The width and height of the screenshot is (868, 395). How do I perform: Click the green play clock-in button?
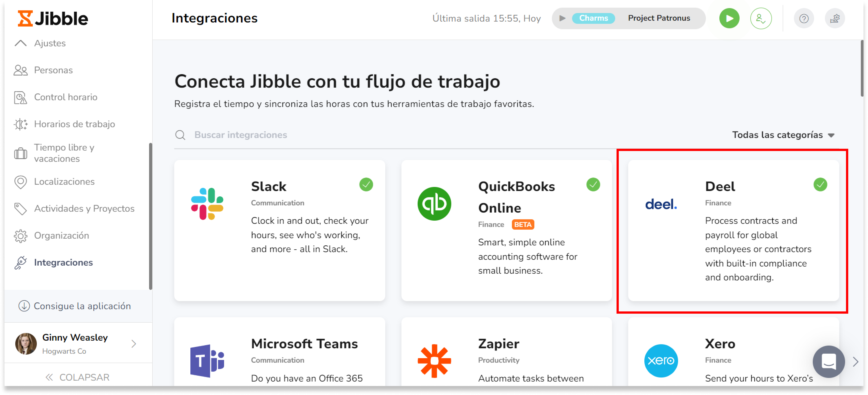click(729, 18)
